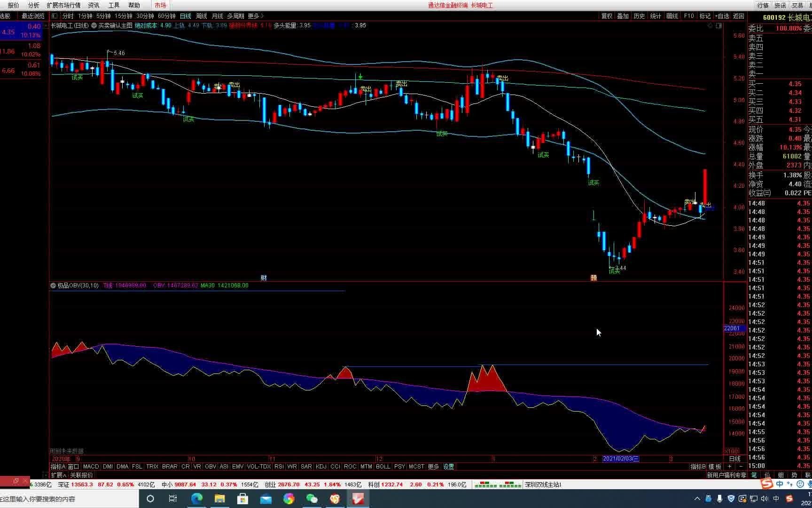Select 最近浏览 panel tab
This screenshot has width=812, height=508.
[33, 16]
